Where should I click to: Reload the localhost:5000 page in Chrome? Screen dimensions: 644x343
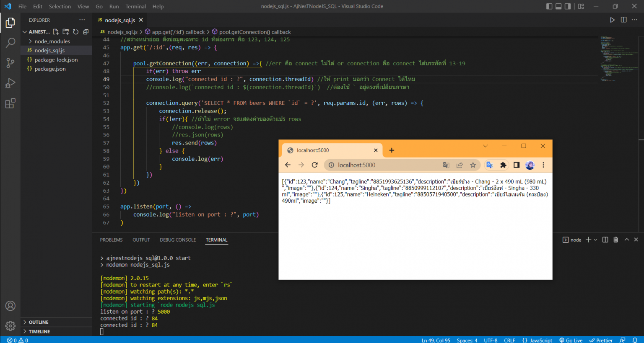tap(315, 165)
